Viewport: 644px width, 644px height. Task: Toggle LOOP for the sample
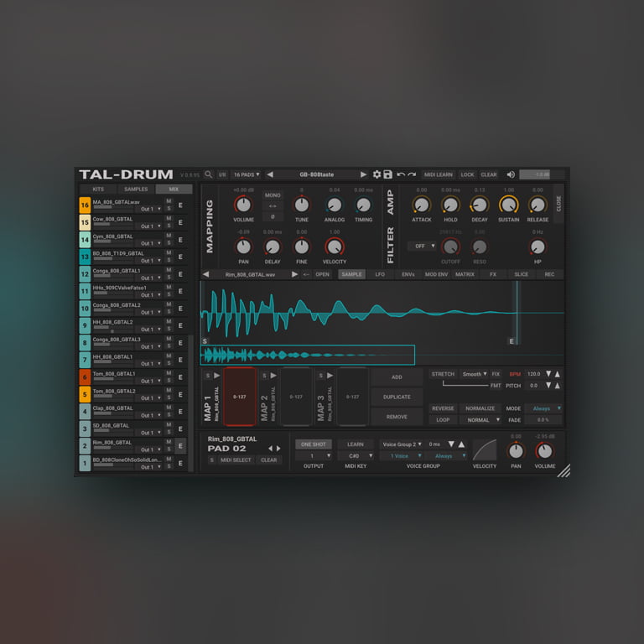pyautogui.click(x=443, y=420)
